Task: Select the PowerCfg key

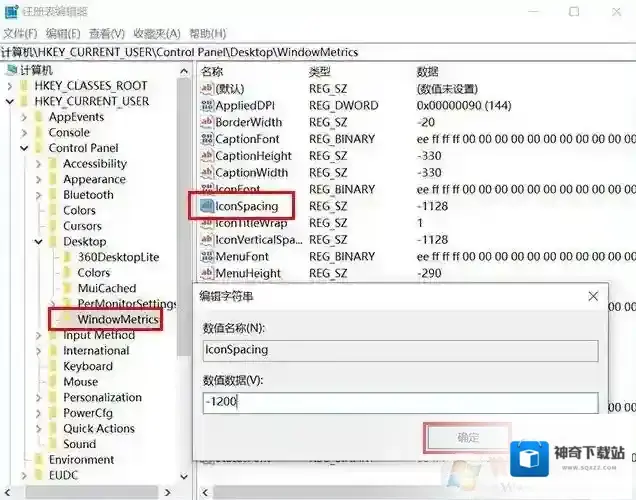Action: coord(88,413)
